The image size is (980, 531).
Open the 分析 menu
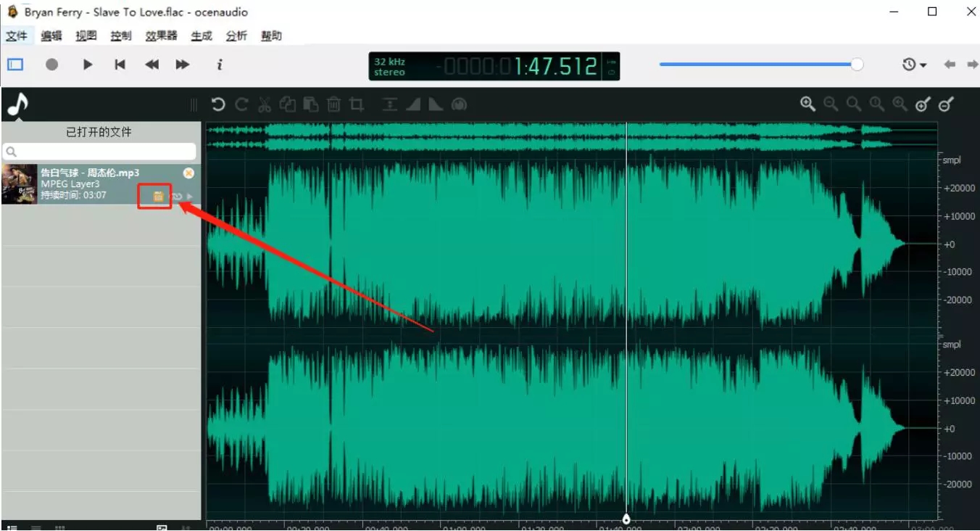[x=236, y=35]
